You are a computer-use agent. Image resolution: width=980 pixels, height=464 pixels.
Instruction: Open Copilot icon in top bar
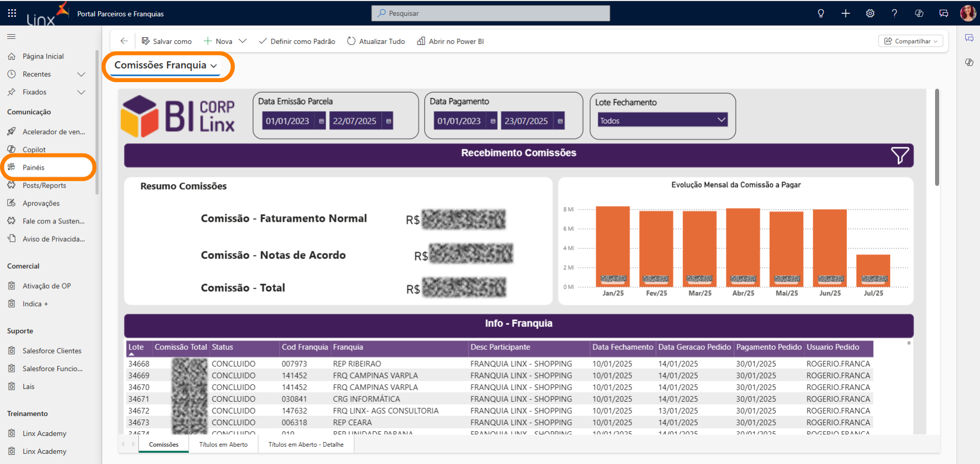[919, 13]
